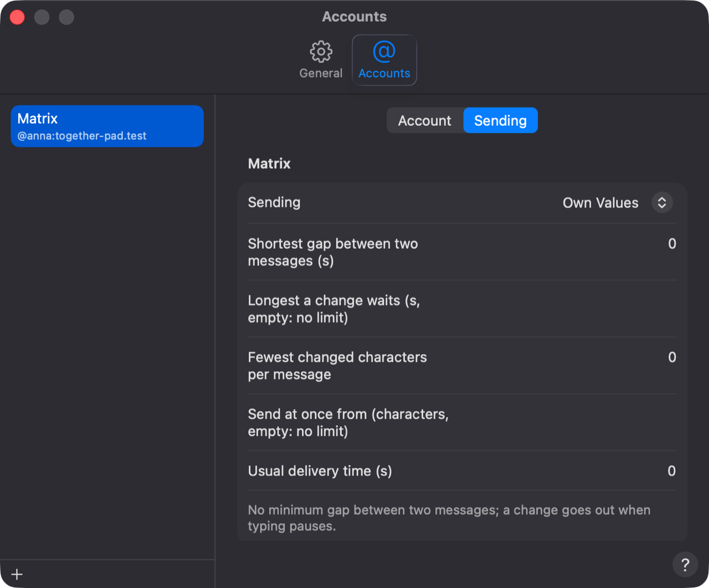Switch to the Account segment

pos(425,121)
